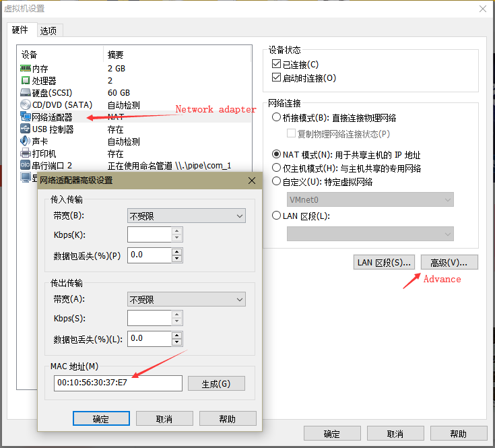
Task: Select the USB 控制器 icon
Action: (26, 129)
